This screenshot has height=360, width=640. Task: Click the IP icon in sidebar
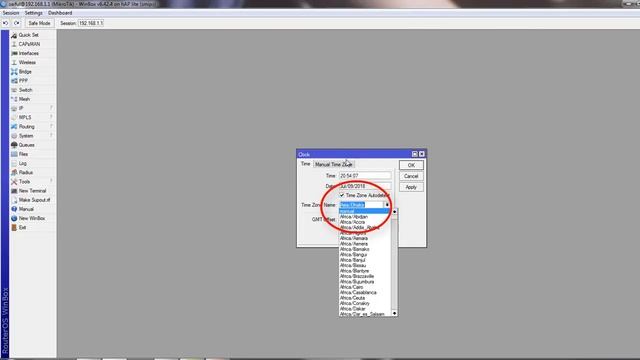[x=14, y=108]
